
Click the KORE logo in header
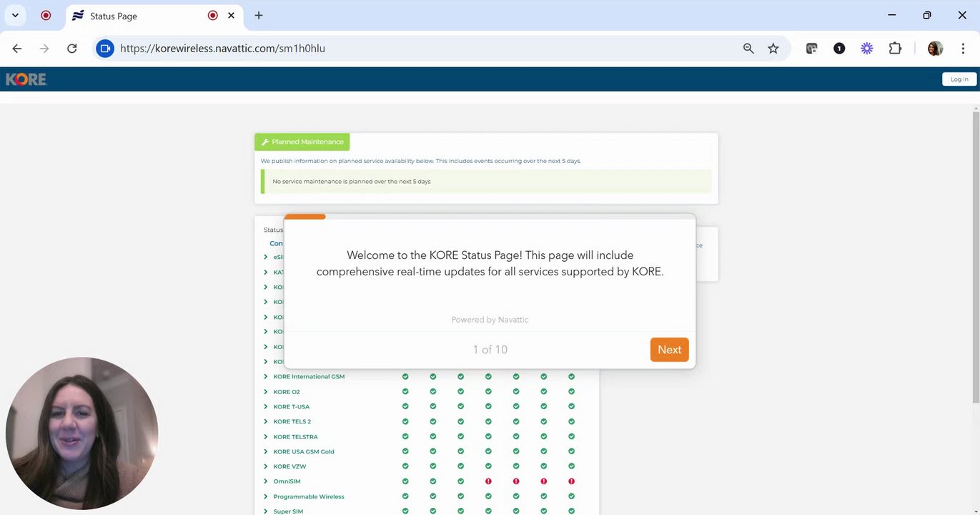tap(26, 79)
